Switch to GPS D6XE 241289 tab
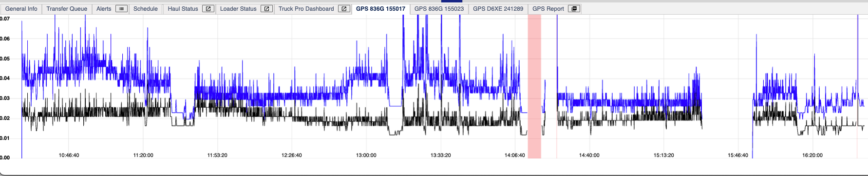 (x=498, y=9)
